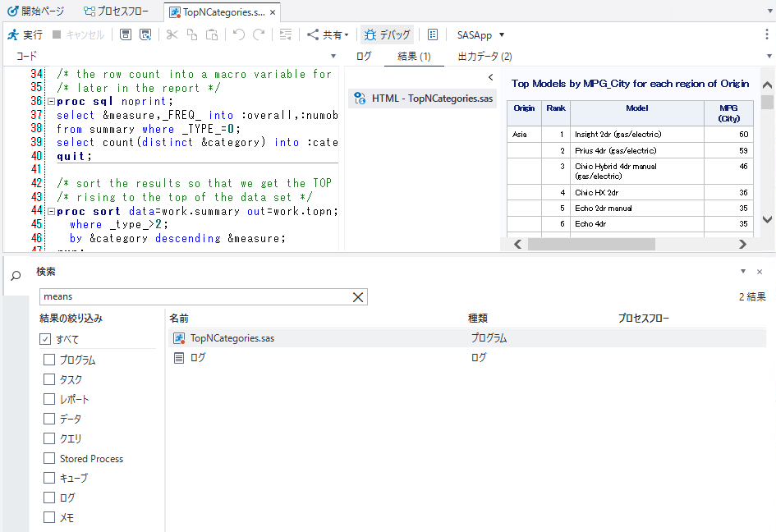Check the プログラム filter checkbox

click(49, 360)
